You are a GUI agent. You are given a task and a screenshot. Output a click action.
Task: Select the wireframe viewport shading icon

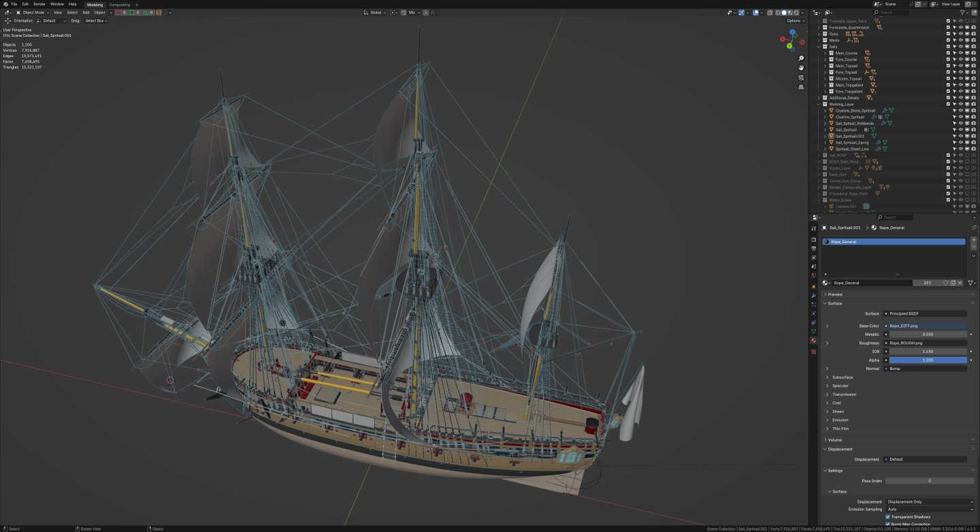(x=778, y=12)
